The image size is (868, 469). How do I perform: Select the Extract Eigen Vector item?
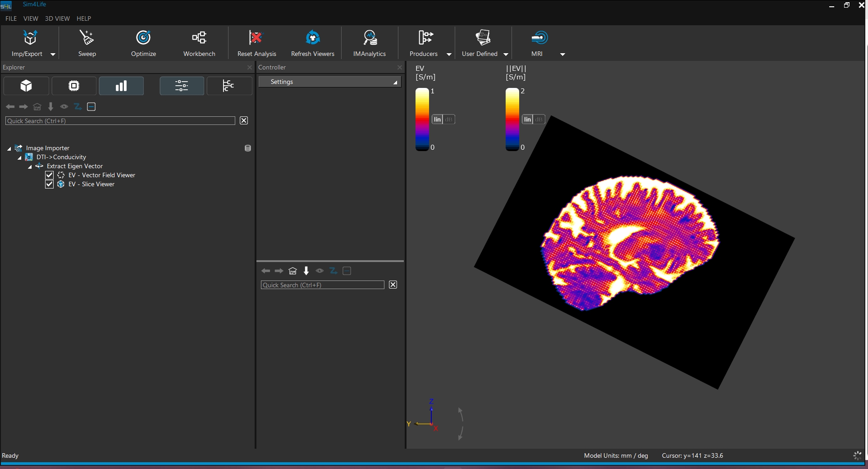click(x=75, y=166)
